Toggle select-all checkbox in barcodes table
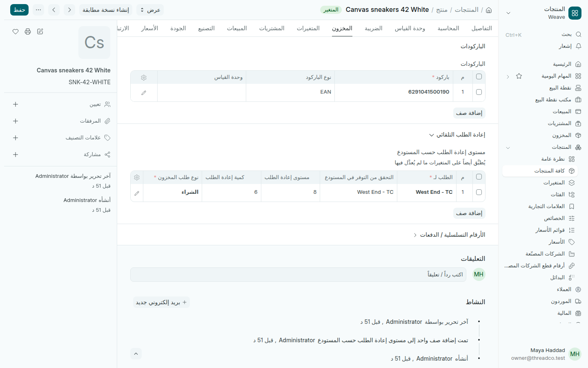Image resolution: width=588 pixels, height=368 pixels. click(x=479, y=76)
